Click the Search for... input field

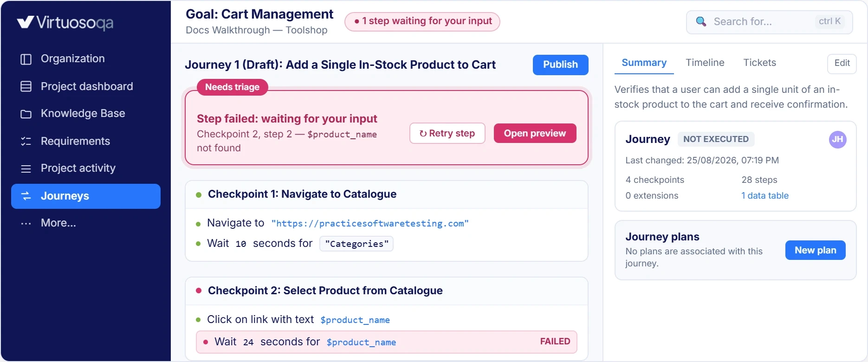point(769,22)
